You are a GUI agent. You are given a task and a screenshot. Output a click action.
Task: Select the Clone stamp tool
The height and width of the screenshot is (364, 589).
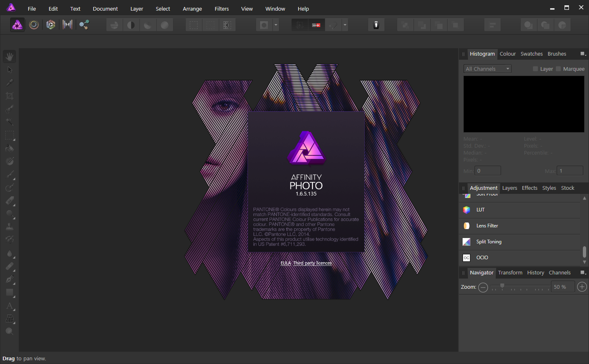pyautogui.click(x=10, y=227)
